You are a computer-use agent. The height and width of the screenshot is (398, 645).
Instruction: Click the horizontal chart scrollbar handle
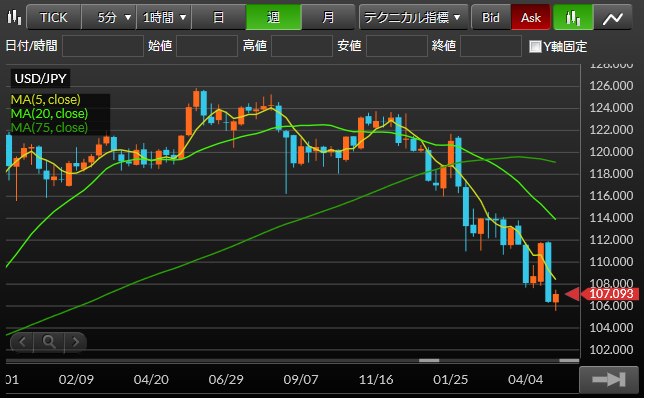tap(429, 361)
